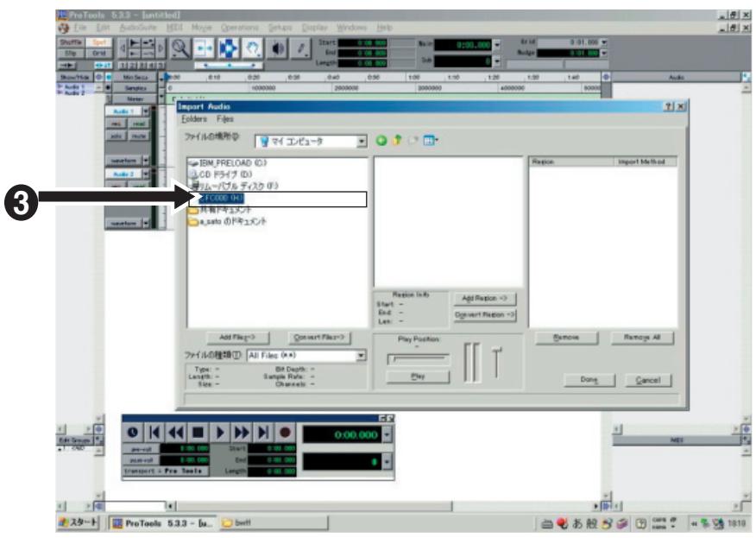This screenshot has width=756, height=538.
Task: Open Transport main counter dropdown
Action: [x=387, y=434]
